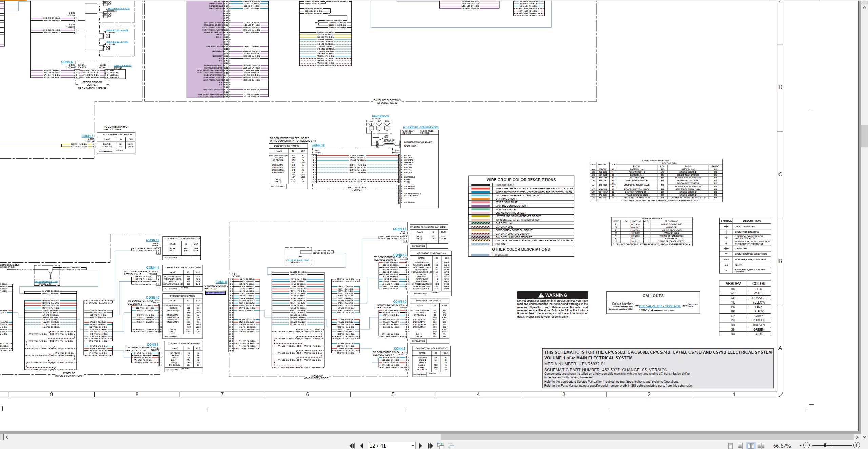Jump to the last page
Viewport: 868px width, 449px height.
pos(430,446)
